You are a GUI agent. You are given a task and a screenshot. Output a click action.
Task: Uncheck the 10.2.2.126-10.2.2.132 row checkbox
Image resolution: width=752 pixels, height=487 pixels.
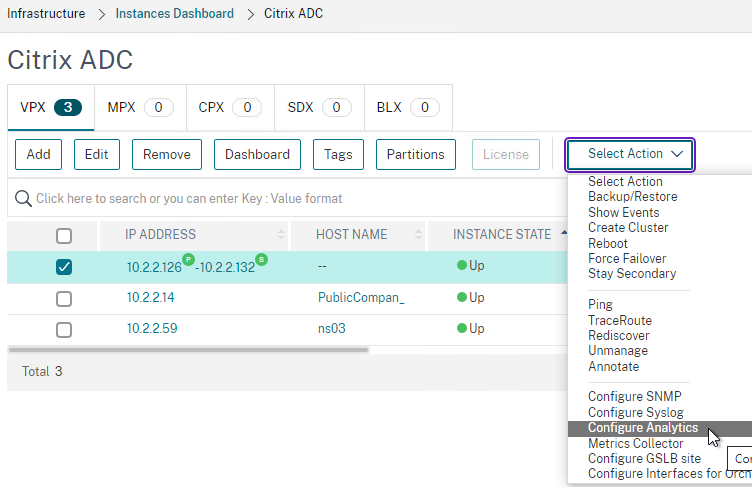(x=64, y=267)
